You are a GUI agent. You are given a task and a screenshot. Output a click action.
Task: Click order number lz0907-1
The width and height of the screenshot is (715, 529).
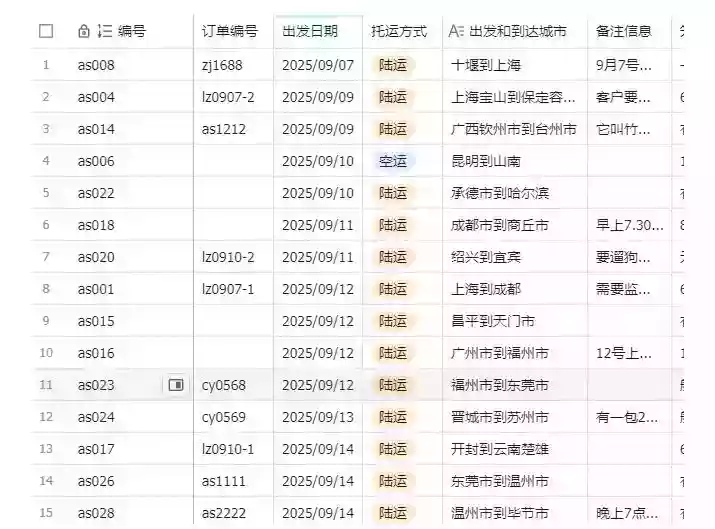point(228,289)
